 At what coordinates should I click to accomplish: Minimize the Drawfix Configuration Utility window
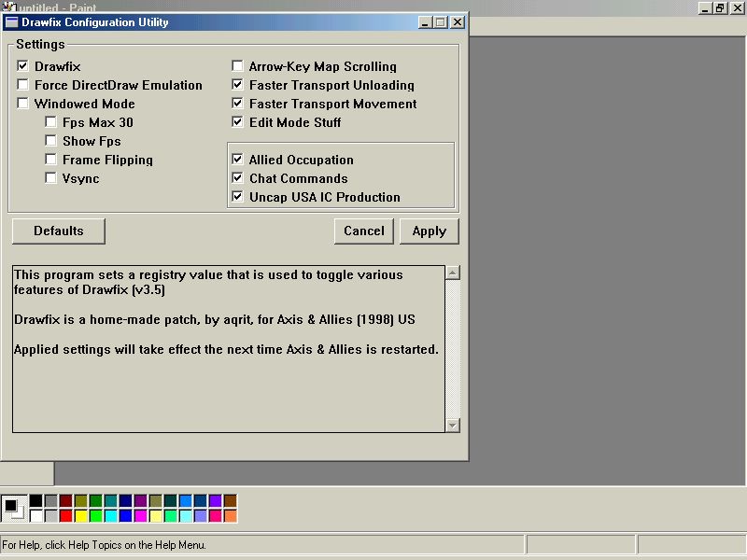click(x=425, y=22)
